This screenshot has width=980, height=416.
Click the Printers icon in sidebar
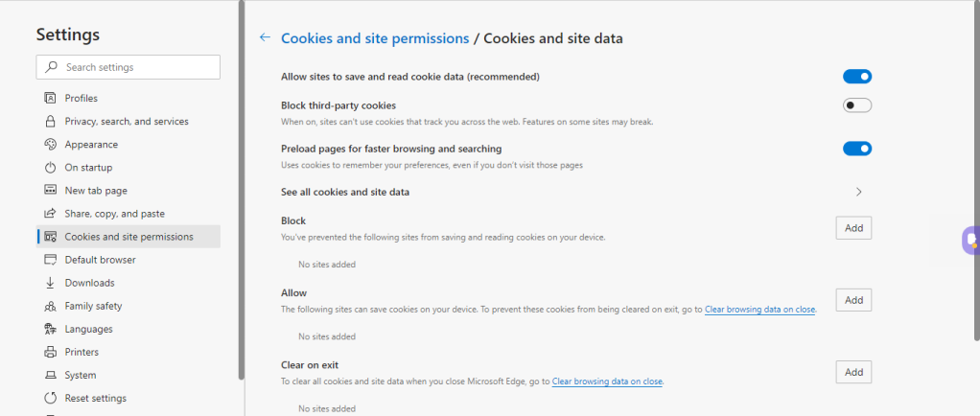click(51, 352)
